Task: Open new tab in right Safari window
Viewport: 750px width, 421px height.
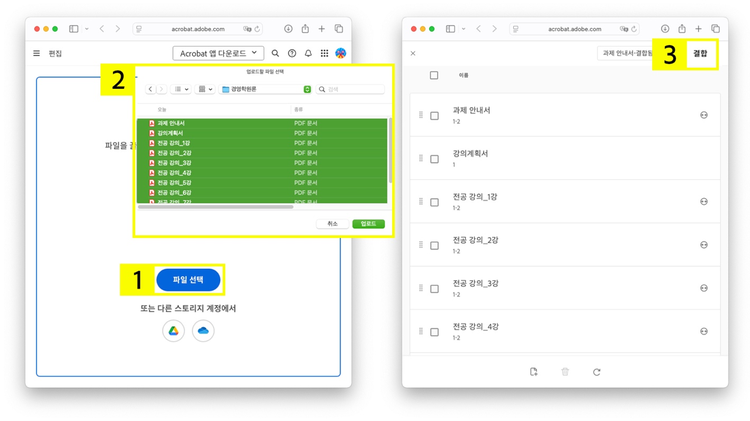Action: tap(698, 29)
